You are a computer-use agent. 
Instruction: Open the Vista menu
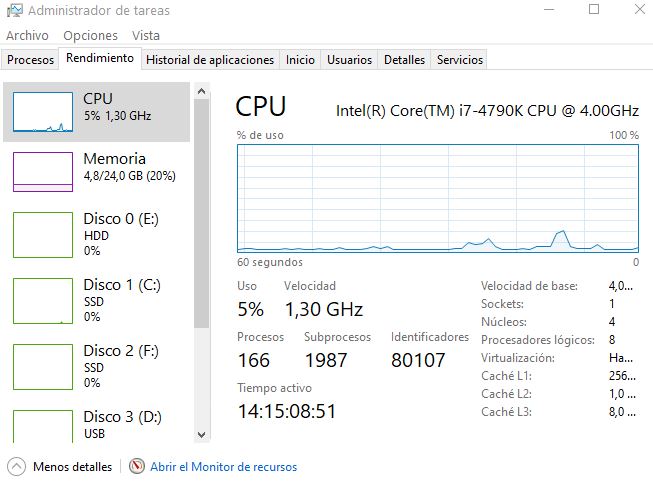coord(146,35)
